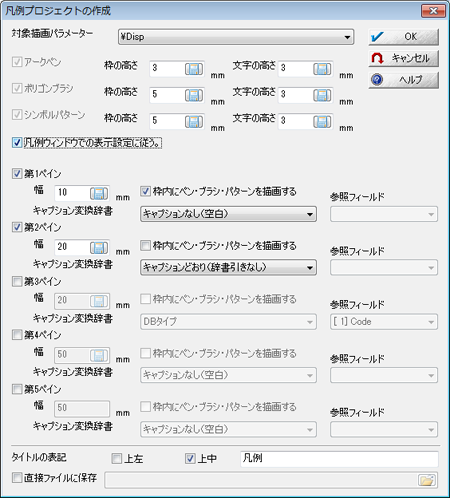Image resolution: width=450 pixels, height=498 pixels.
Task: Open calculator icon for アークペン 枠の高さ
Action: click(x=194, y=69)
